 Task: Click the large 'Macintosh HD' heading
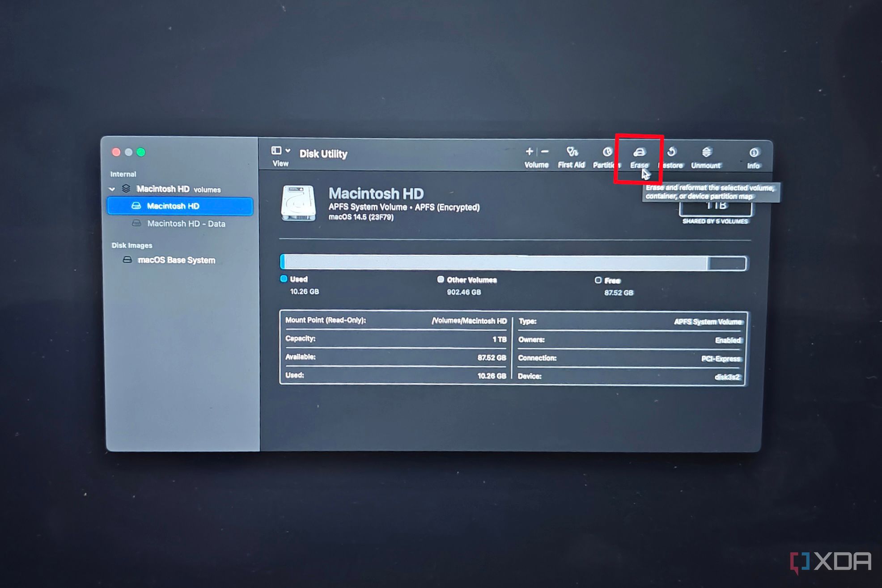(x=376, y=194)
